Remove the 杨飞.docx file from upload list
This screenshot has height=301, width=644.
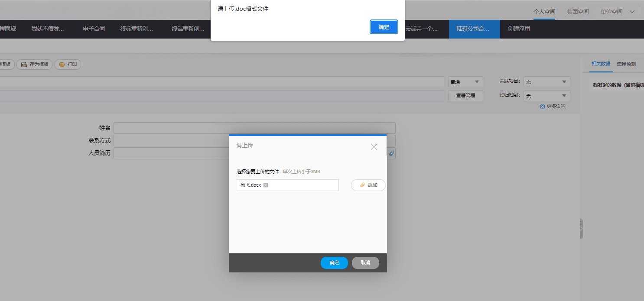pyautogui.click(x=266, y=185)
